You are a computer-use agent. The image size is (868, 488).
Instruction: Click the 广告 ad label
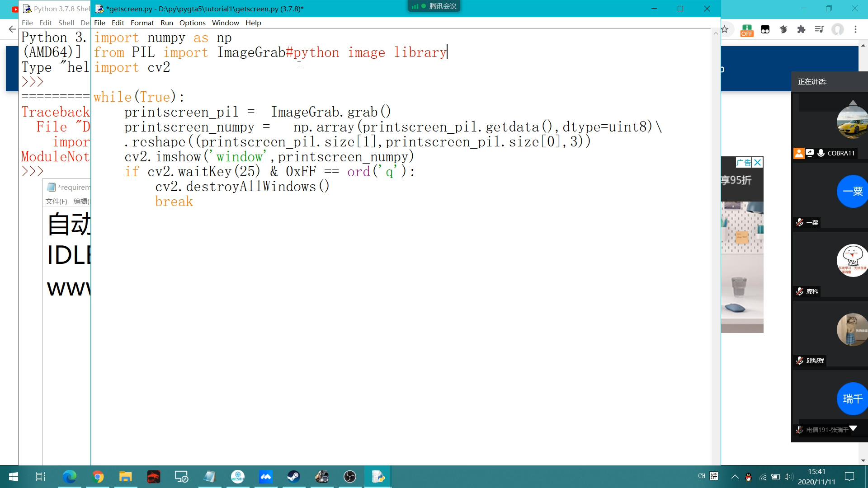(x=744, y=163)
